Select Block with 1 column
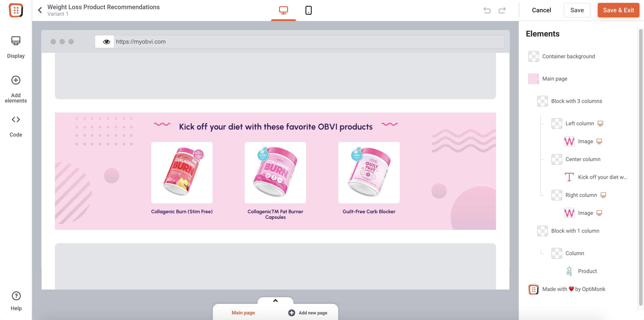This screenshot has width=644, height=320. [x=575, y=231]
